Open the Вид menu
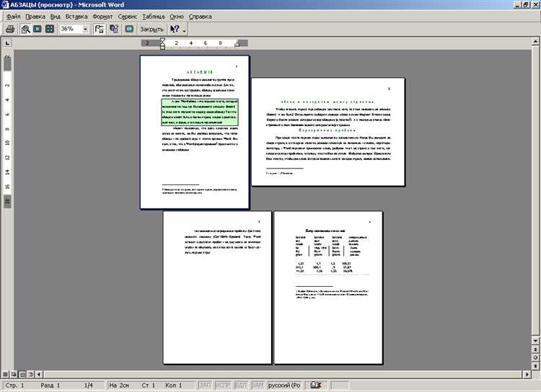Image resolution: width=541 pixels, height=392 pixels. coord(56,17)
